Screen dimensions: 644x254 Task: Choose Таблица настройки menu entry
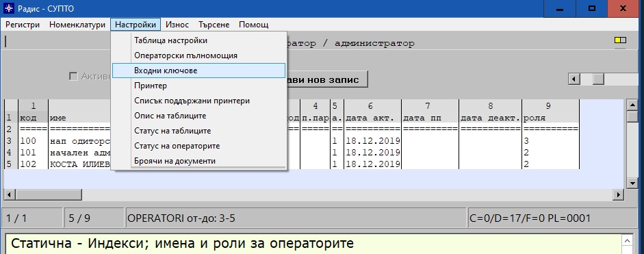coord(198,40)
